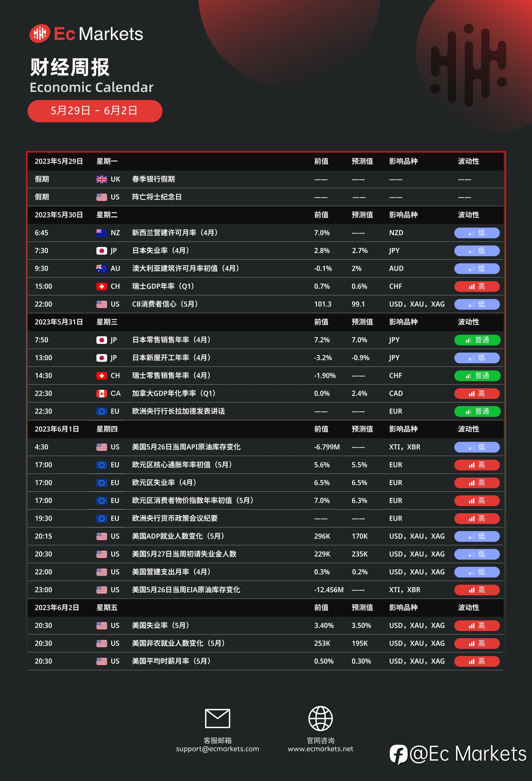Click the EU flag in 拉加德发表讲话 row
Image resolution: width=532 pixels, height=781 pixels.
click(101, 411)
